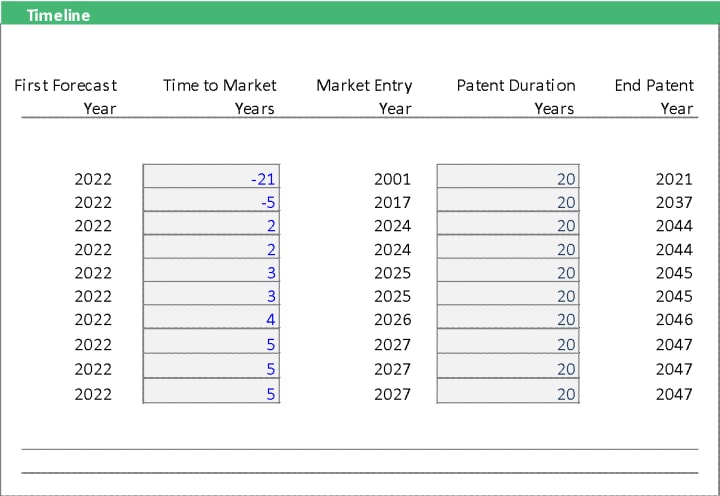Image resolution: width=720 pixels, height=496 pixels.
Task: Click the first Patent Duration input cell
Action: (x=508, y=176)
